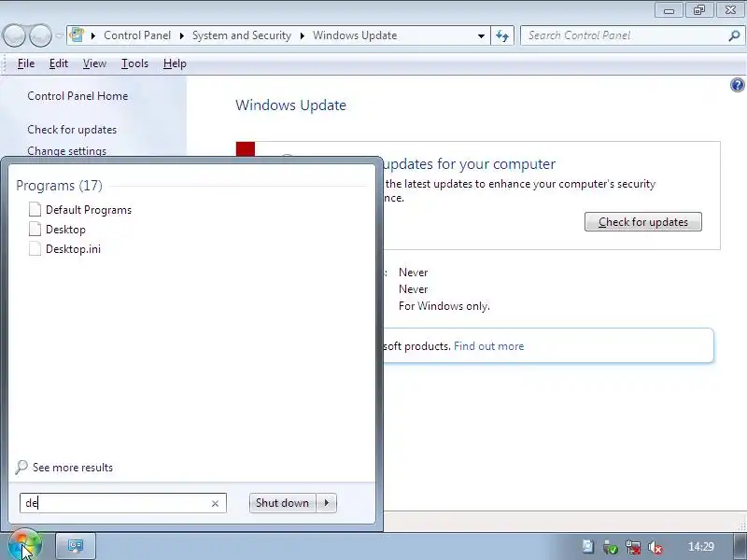The height and width of the screenshot is (560, 747).
Task: Expand arrow before Control Panel breadcrumb
Action: (x=93, y=35)
